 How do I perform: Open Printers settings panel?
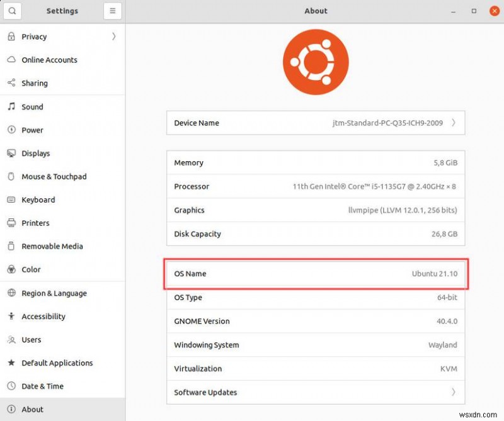pos(62,223)
